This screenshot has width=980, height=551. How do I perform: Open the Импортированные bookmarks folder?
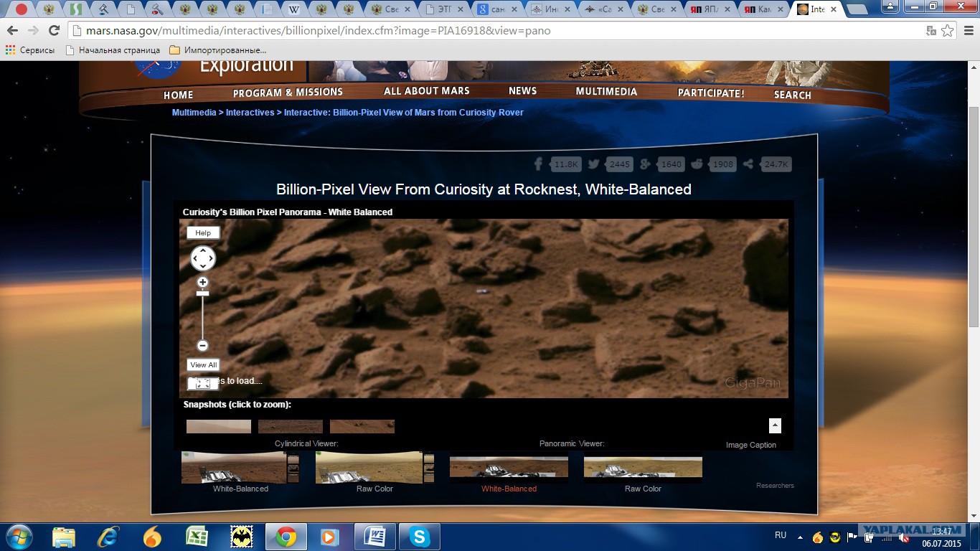click(x=218, y=50)
